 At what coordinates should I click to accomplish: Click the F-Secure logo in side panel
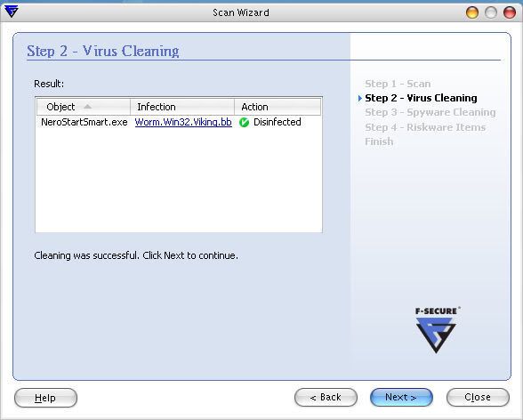click(436, 330)
